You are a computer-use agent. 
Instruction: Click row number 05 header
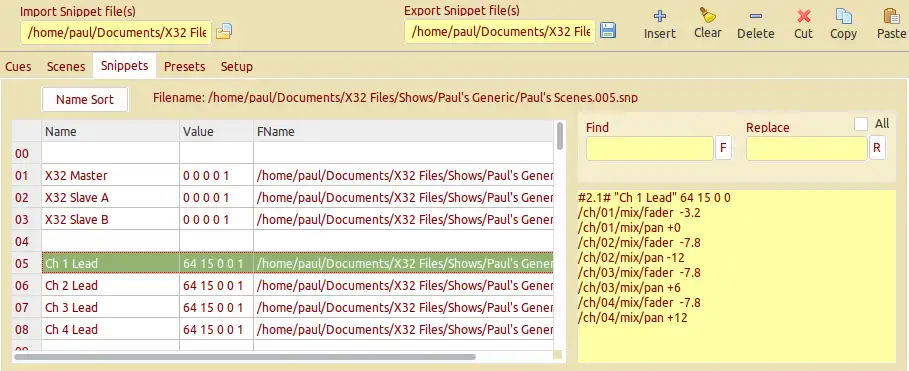(x=27, y=263)
